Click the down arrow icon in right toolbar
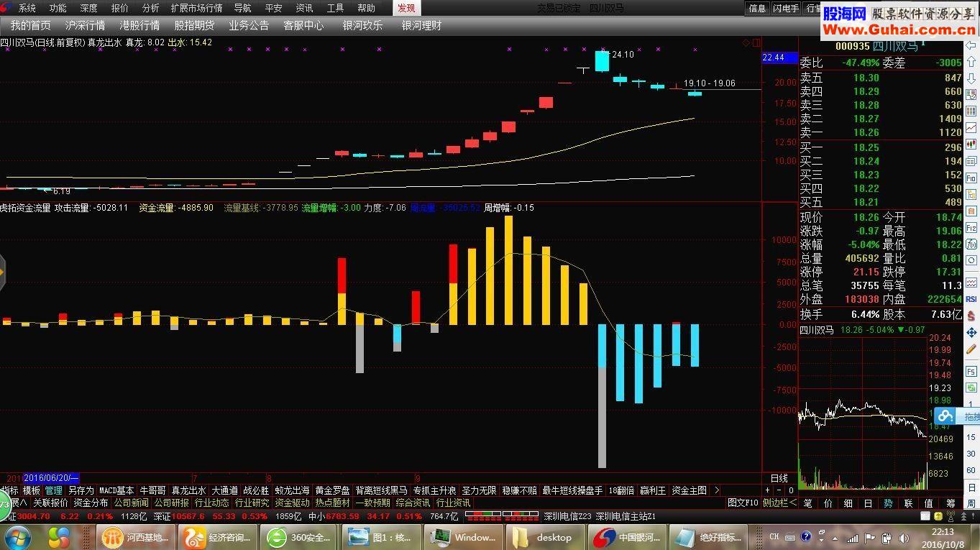 (x=971, y=78)
